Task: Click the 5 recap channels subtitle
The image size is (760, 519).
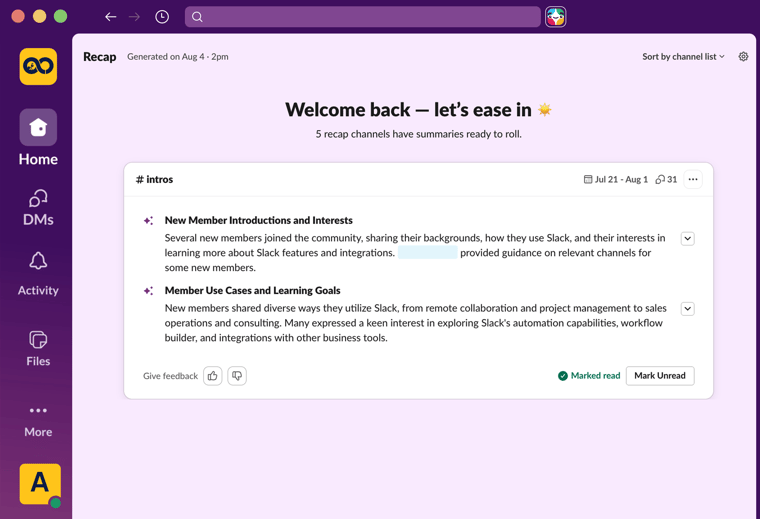Action: tap(418, 134)
